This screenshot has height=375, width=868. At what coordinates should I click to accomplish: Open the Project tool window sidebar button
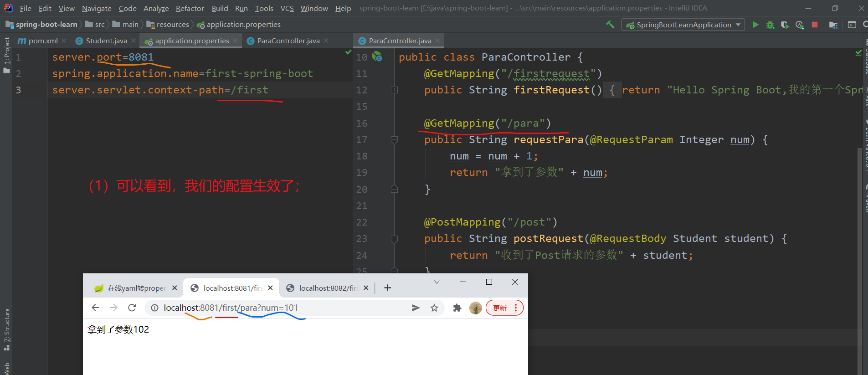pyautogui.click(x=6, y=55)
